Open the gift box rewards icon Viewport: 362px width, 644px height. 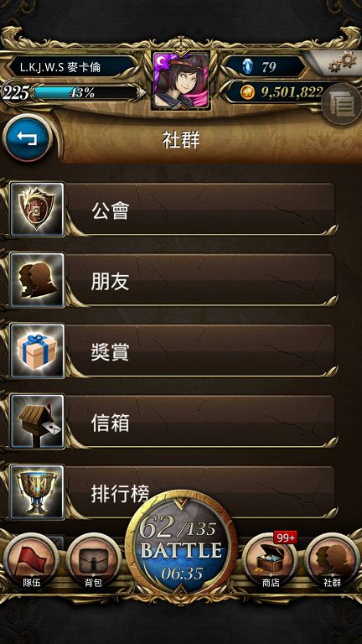pos(37,351)
